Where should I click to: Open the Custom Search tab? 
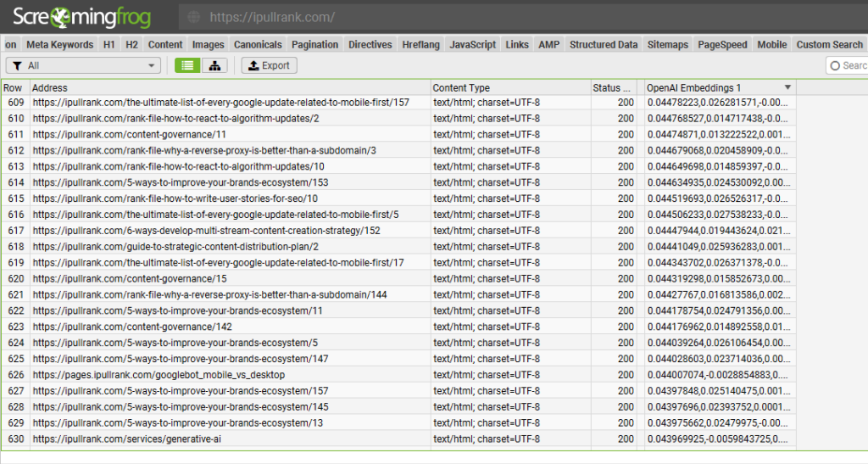[829, 44]
